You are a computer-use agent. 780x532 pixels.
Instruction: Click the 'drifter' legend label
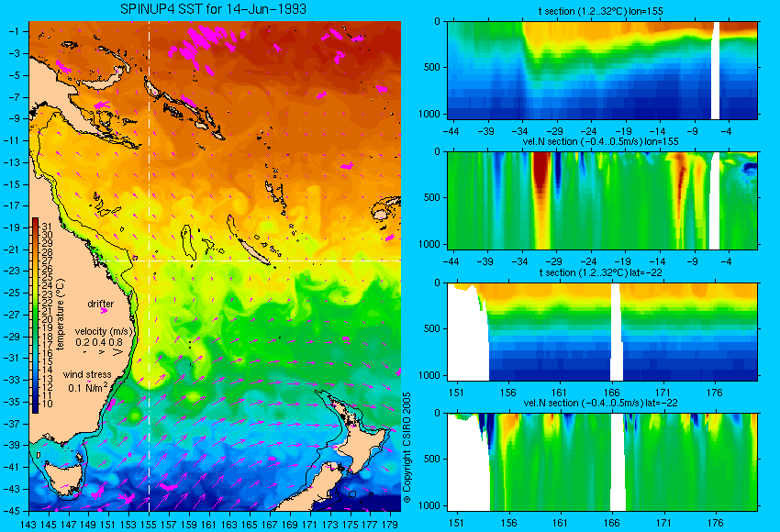[101, 304]
